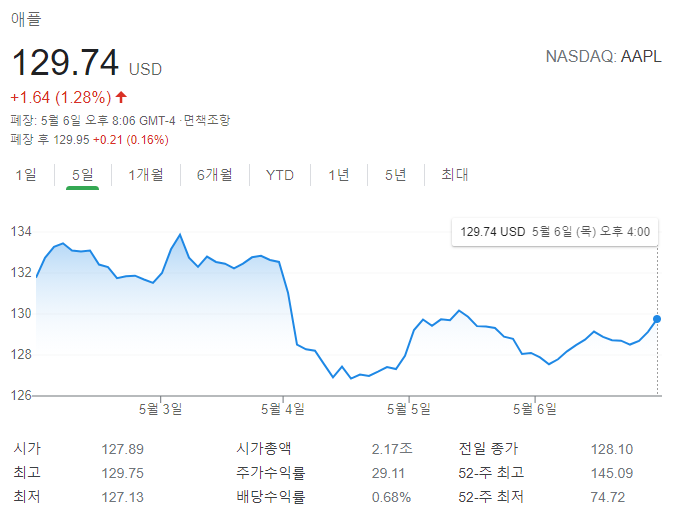Viewport: 677px width, 527px height.
Task: Click the 전일 종가 label
Action: pyautogui.click(x=488, y=448)
